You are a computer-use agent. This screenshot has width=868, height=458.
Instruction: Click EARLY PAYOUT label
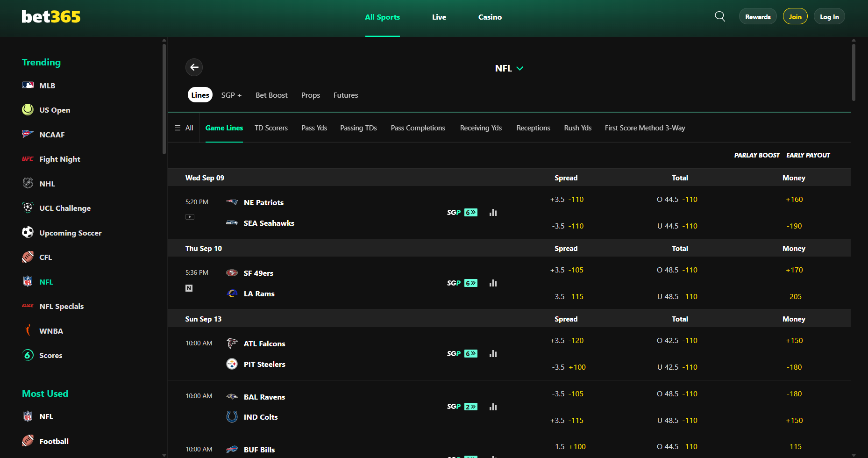coord(808,155)
